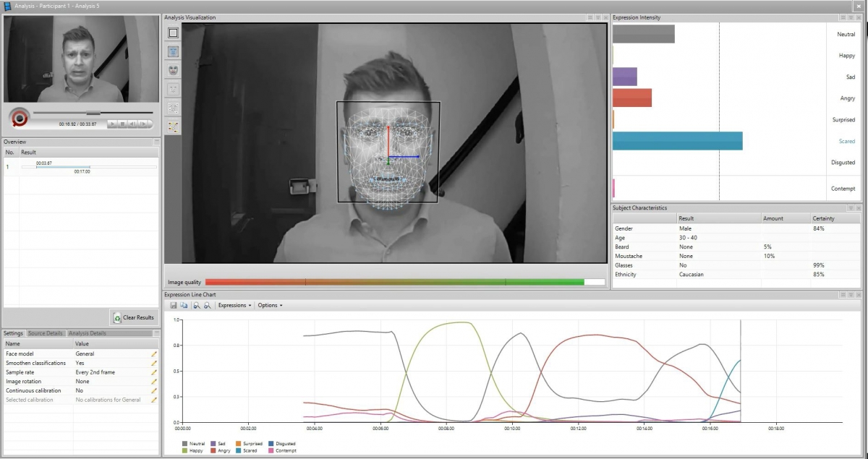Open the Expressions dropdown menu
This screenshot has width=868, height=459.
pos(234,306)
